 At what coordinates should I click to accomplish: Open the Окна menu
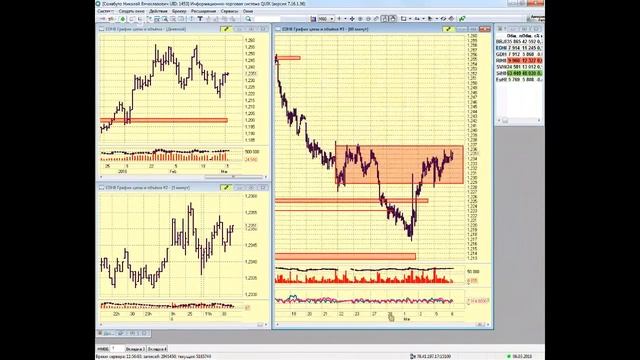(248, 11)
